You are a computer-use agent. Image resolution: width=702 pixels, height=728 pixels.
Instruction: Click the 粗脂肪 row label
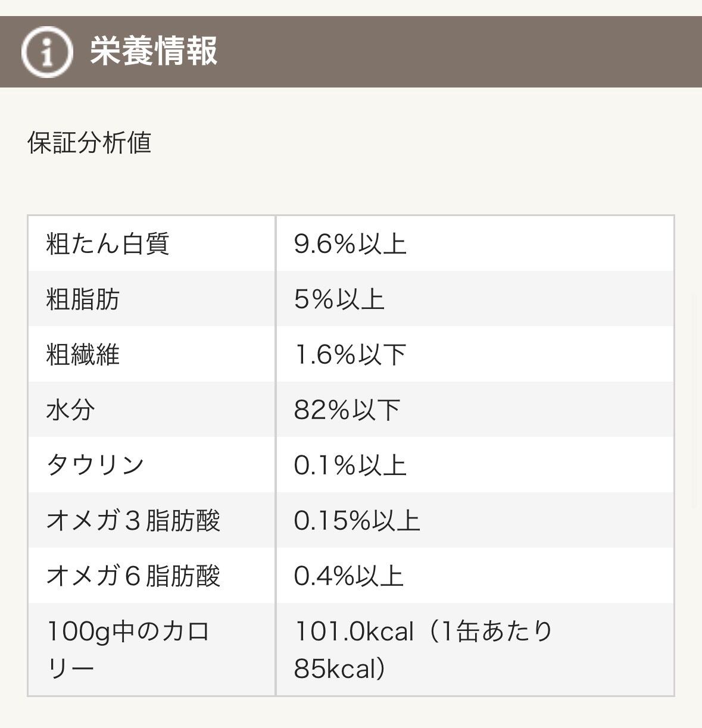[x=83, y=299]
